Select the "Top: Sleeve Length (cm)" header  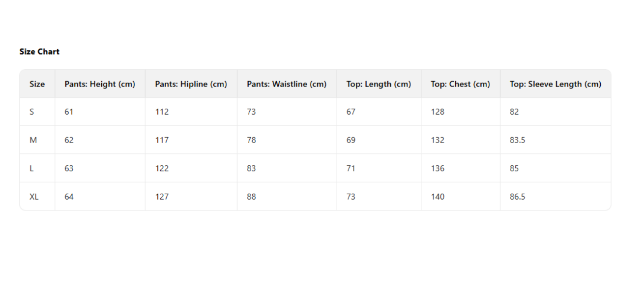pyautogui.click(x=555, y=84)
